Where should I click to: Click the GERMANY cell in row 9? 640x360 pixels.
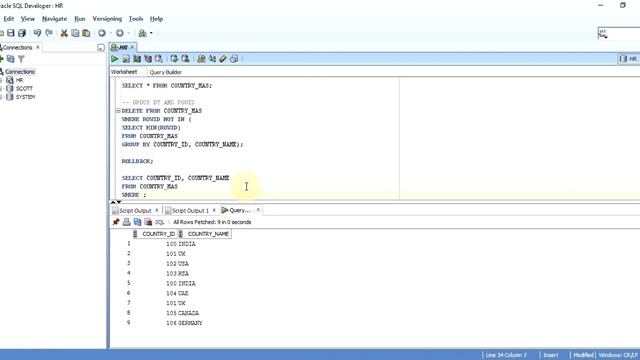(x=190, y=323)
